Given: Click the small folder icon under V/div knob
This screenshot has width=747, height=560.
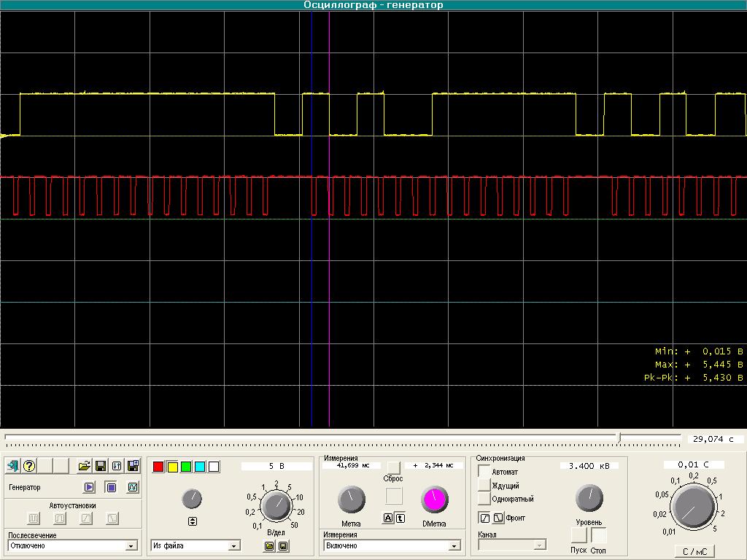Looking at the screenshot, I should point(269,545).
